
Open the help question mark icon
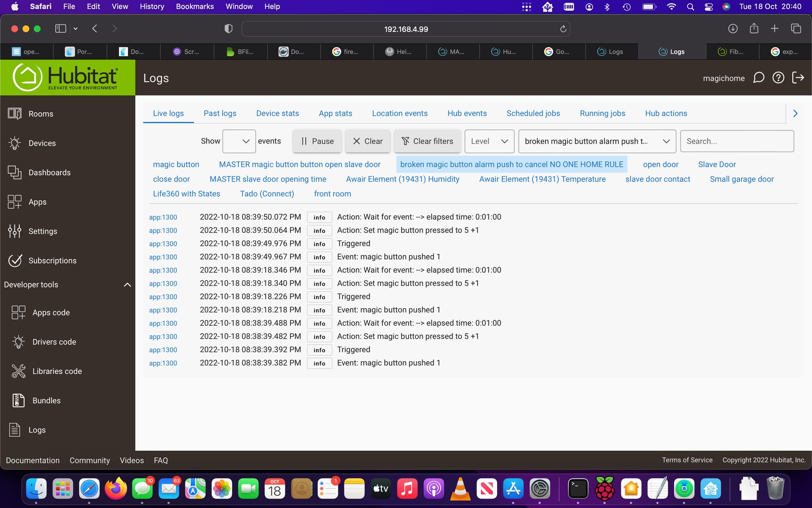point(778,78)
